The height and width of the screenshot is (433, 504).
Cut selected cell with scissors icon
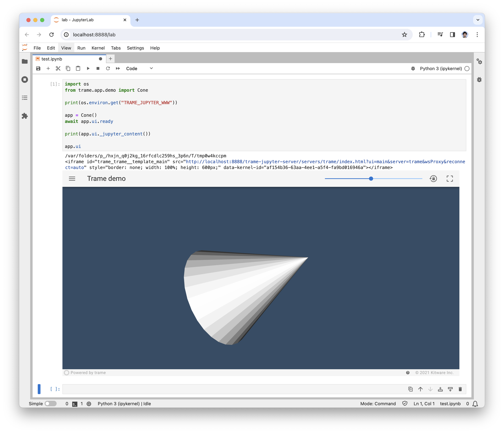pyautogui.click(x=58, y=69)
